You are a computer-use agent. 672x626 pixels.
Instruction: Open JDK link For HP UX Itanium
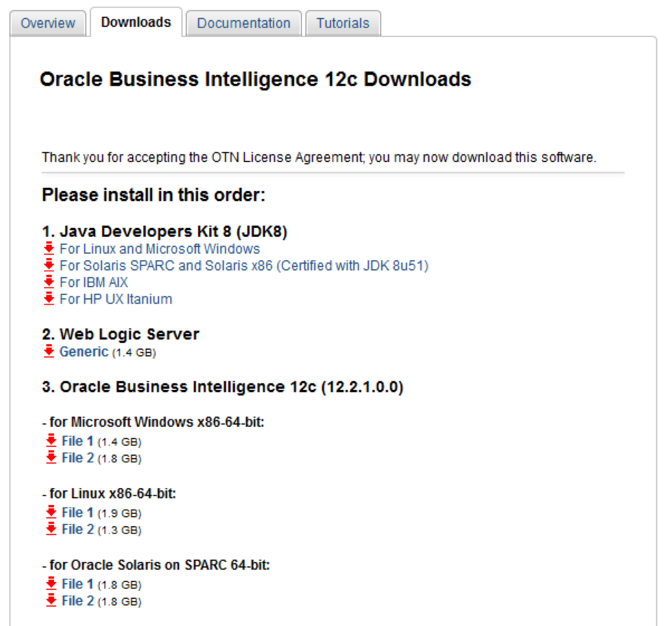(x=116, y=299)
